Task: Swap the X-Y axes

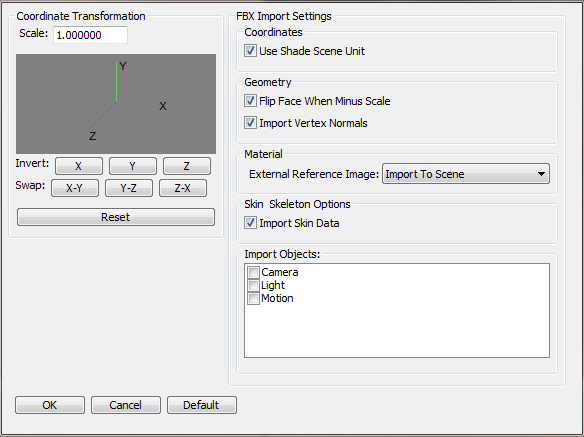Action: point(75,188)
